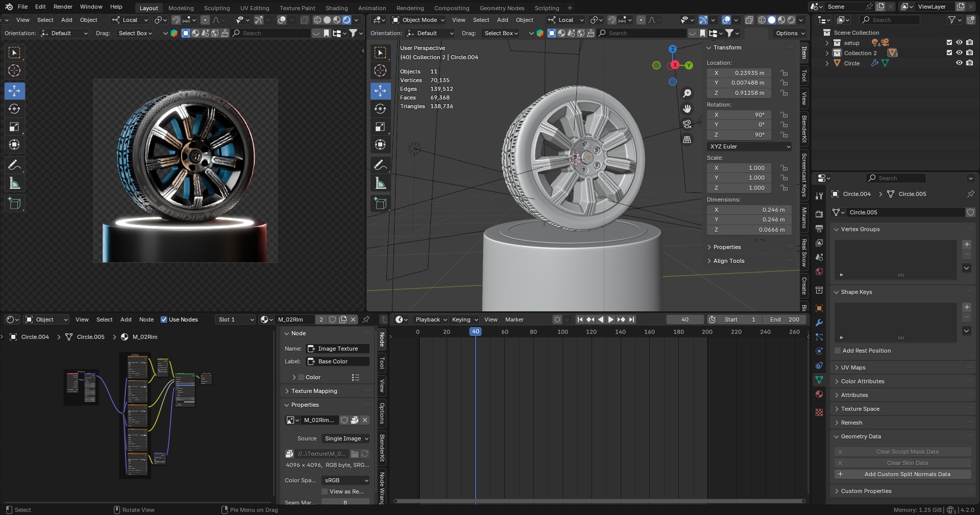Click the X location value field
The width and height of the screenshot is (980, 515).
[739, 73]
